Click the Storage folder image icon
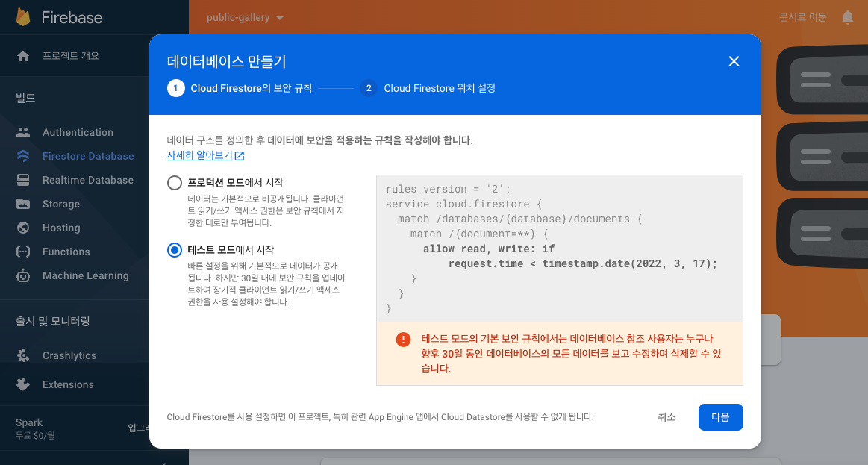This screenshot has height=465, width=868. (x=23, y=204)
